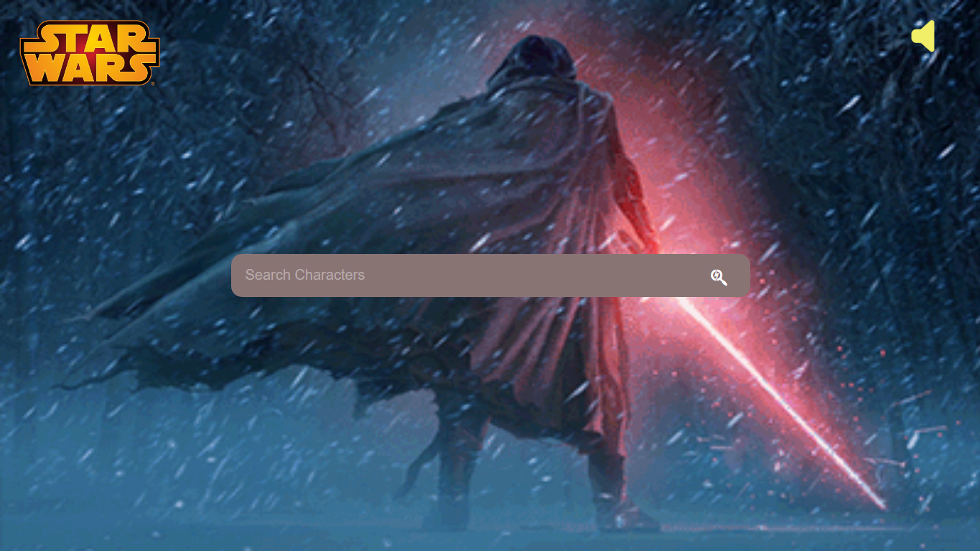The width and height of the screenshot is (980, 551).
Task: Click the magnifying glass search icon
Action: pyautogui.click(x=719, y=278)
